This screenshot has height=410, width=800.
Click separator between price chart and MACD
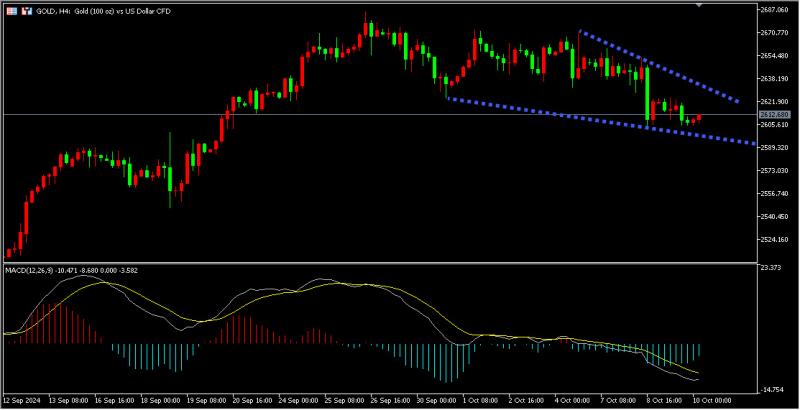pyautogui.click(x=380, y=263)
